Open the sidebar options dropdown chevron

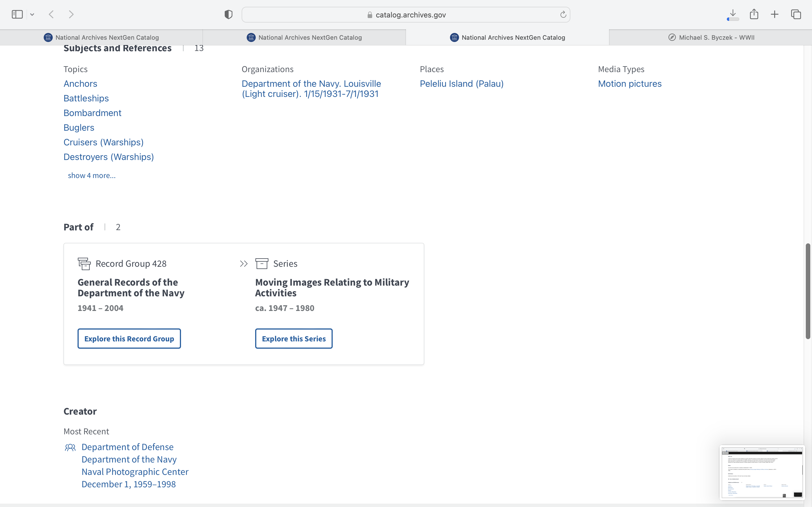click(32, 14)
